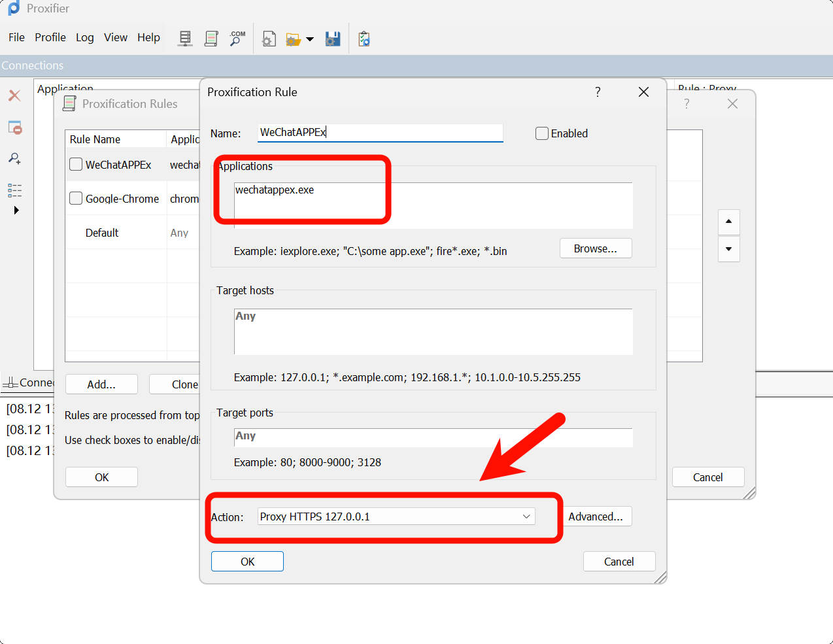Screen dimensions: 833x644
Task: Click the Browse... button
Action: pos(595,248)
